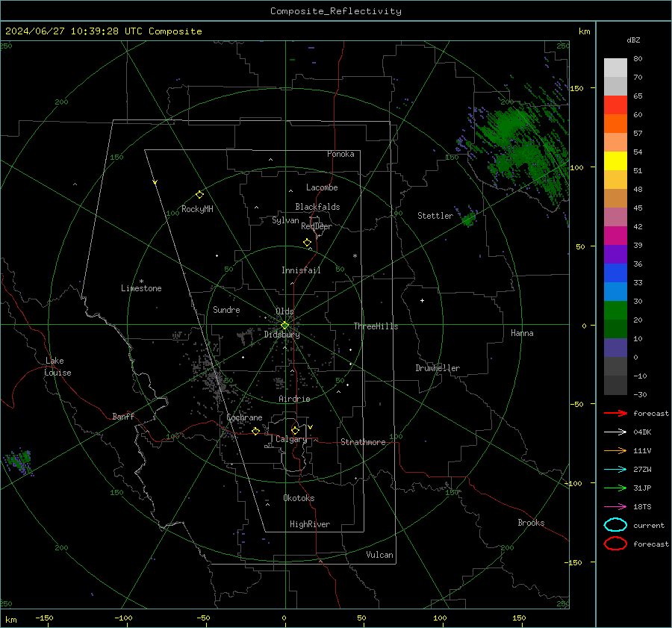
Task: Click the Cochrane city label
Action: [x=244, y=417]
